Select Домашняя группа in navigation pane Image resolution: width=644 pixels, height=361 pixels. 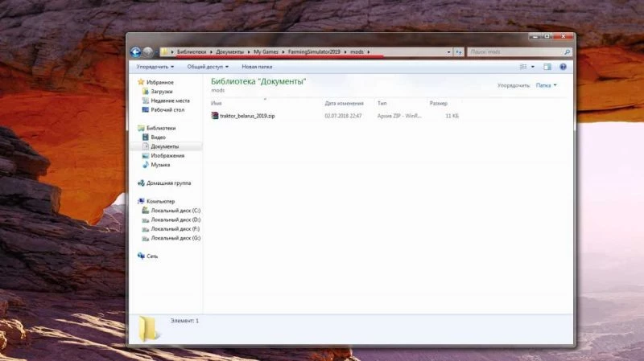click(x=168, y=183)
